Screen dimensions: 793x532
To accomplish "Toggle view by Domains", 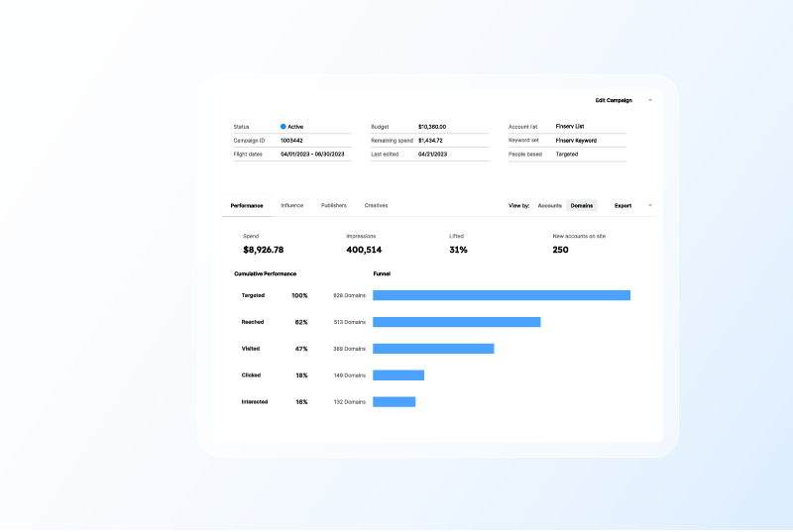I will click(582, 205).
